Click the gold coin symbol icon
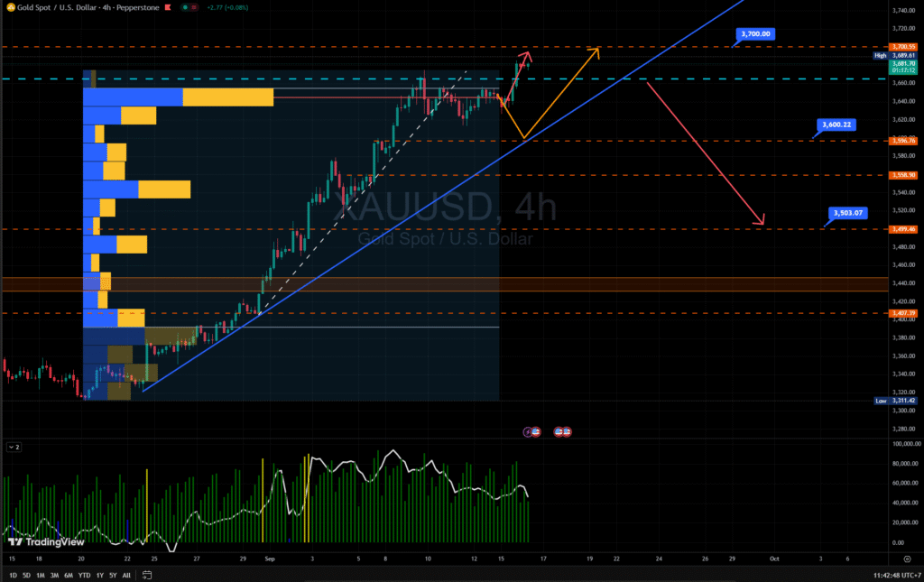The width and height of the screenshot is (924, 582). pyautogui.click(x=8, y=6)
